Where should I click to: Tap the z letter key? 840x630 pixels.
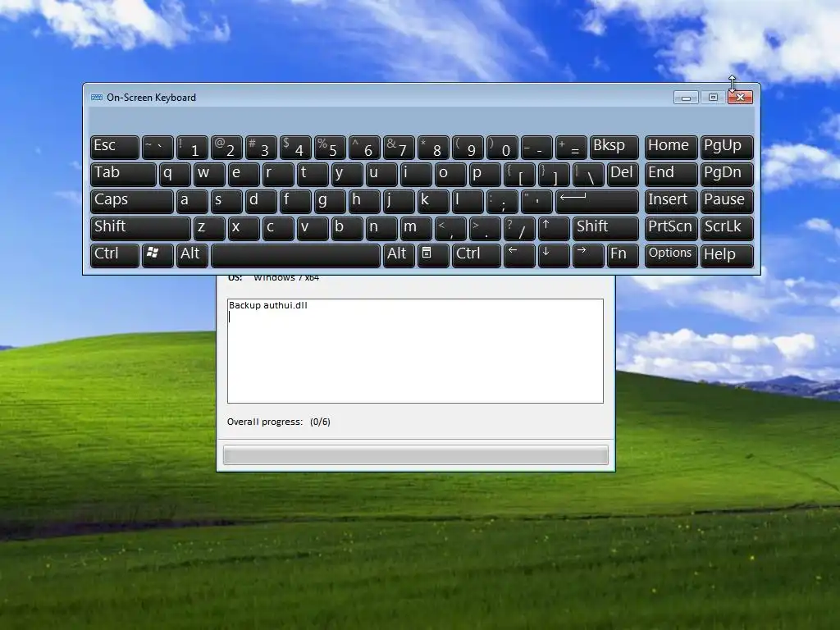[x=209, y=228]
